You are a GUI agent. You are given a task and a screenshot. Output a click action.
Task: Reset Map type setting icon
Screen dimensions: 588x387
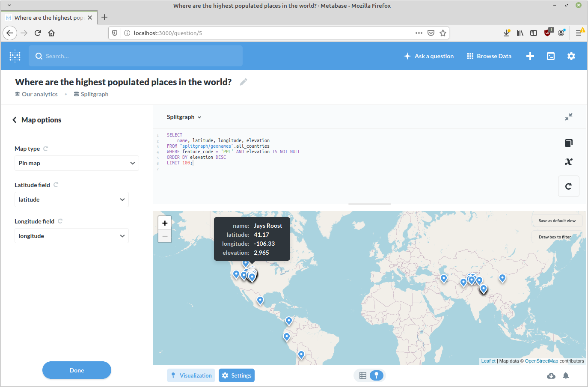46,149
